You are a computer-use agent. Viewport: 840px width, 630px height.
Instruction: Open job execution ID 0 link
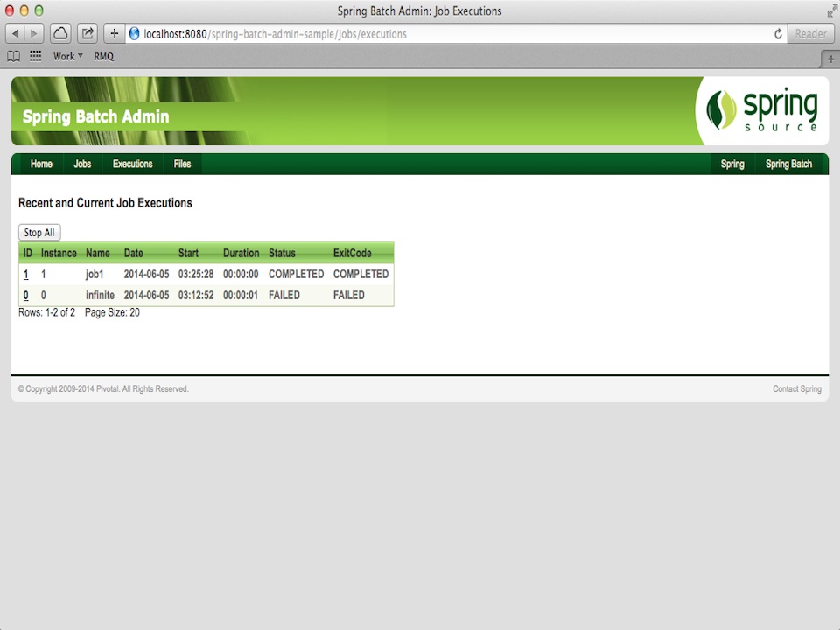[x=25, y=296]
